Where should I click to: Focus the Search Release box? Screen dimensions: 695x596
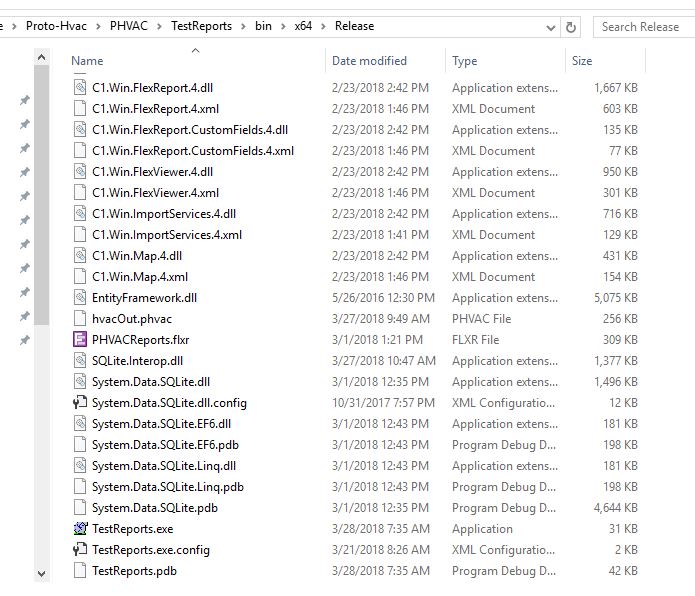[644, 27]
